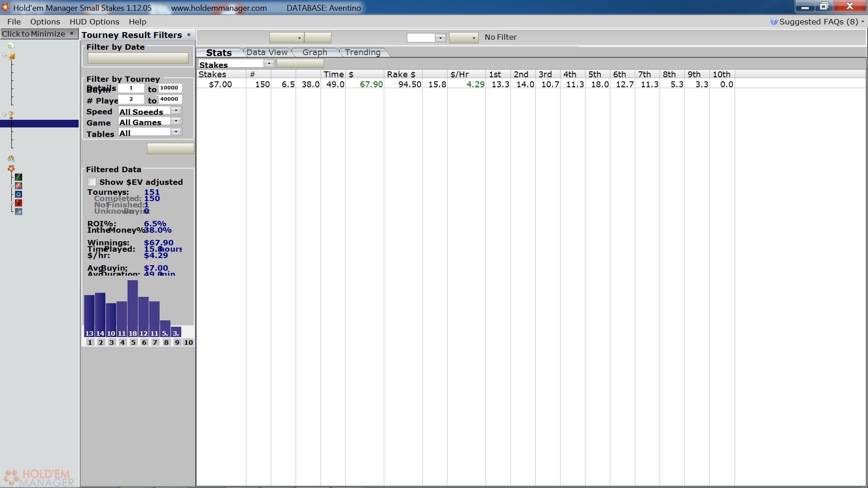Viewport: 868px width, 488px height.
Task: Click the 5th column header
Action: (598, 75)
